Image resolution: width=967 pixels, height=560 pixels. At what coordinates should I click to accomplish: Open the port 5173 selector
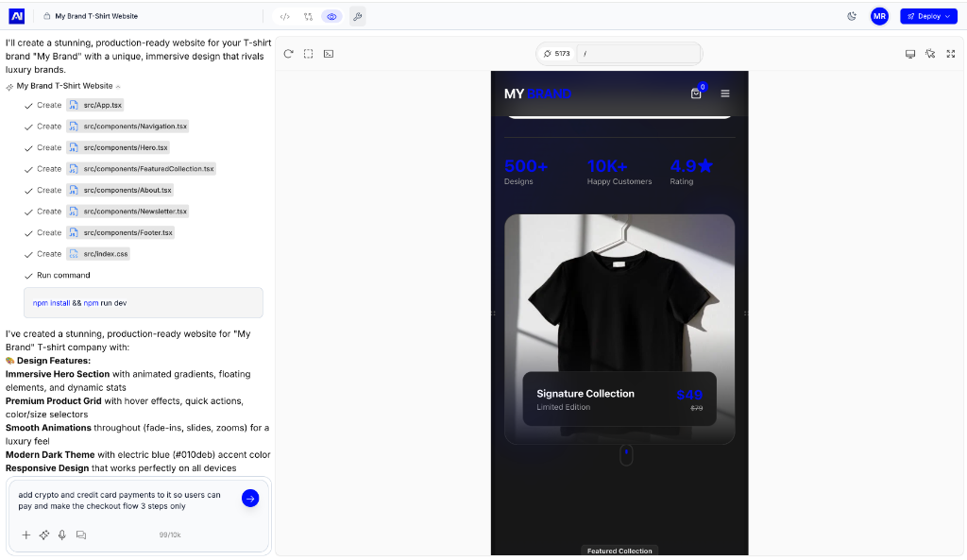point(556,54)
